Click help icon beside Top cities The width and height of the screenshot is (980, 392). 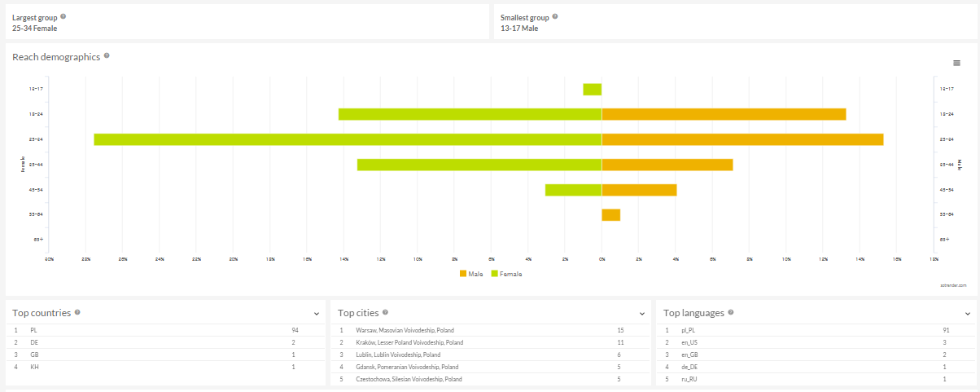pos(385,312)
